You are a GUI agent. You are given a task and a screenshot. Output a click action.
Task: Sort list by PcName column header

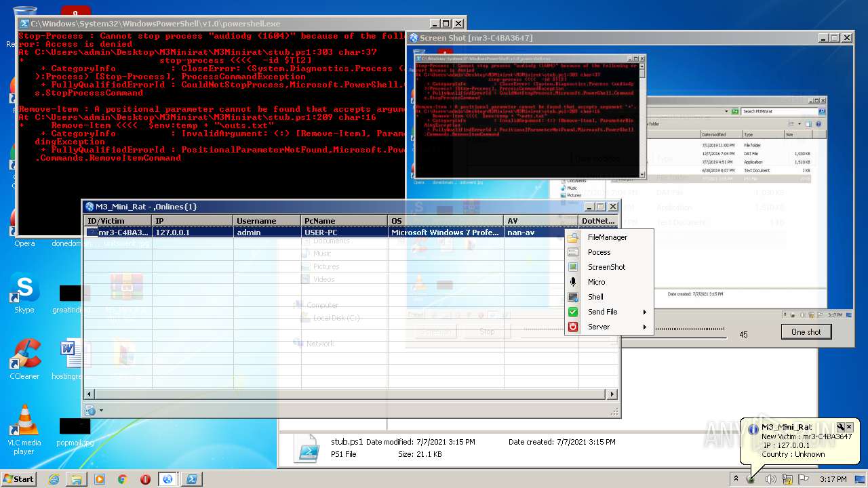[x=344, y=221]
